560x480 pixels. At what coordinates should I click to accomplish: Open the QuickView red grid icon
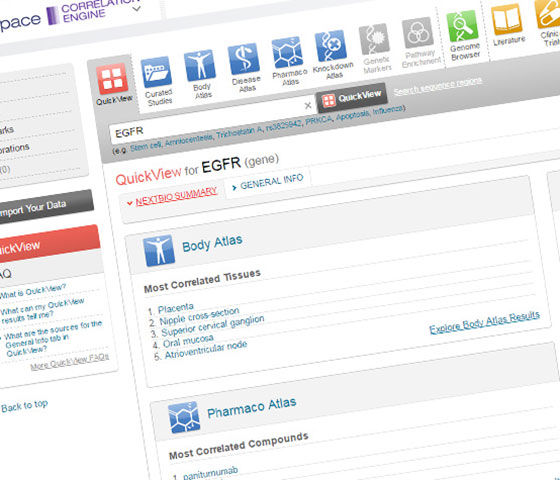coord(112,79)
